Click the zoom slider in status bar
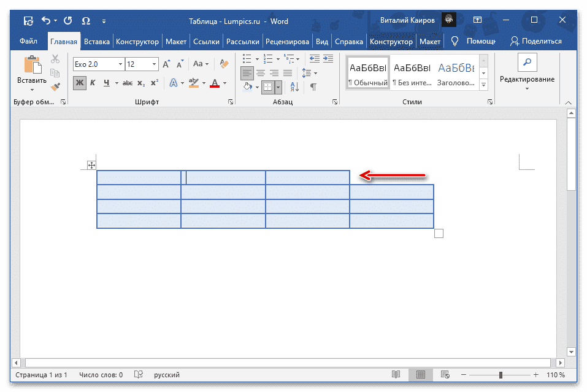This screenshot has width=587, height=392. pos(501,375)
